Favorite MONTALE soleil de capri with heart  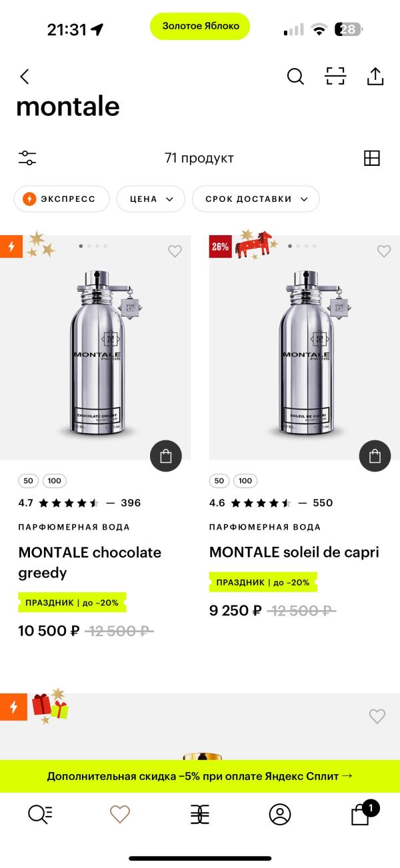[x=384, y=251]
